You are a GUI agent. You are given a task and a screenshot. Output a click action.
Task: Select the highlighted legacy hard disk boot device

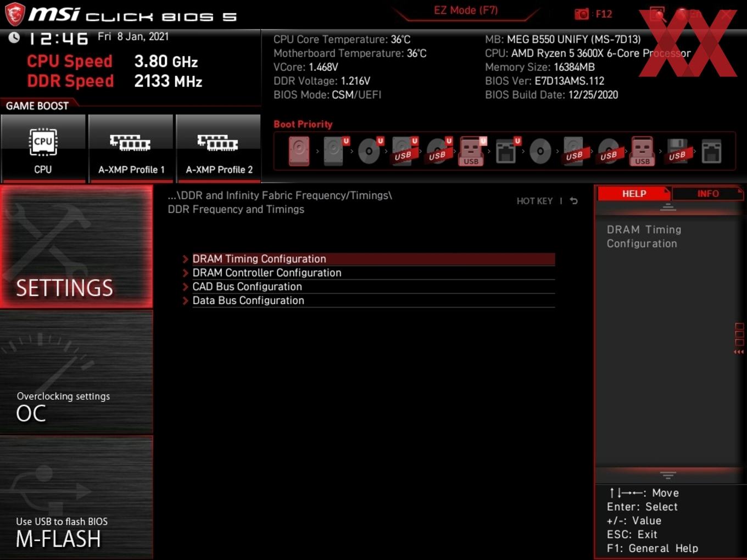299,152
